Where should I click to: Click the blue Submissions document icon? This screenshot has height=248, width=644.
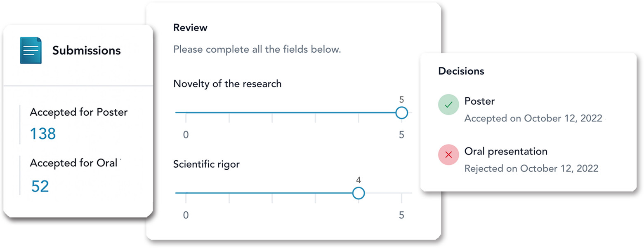(31, 51)
